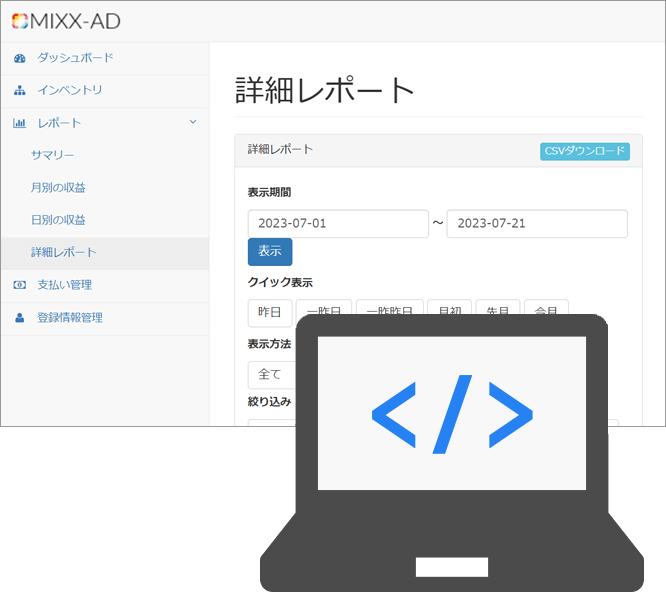666x592 pixels.
Task: Click the blue 表示 button
Action: coord(270,251)
